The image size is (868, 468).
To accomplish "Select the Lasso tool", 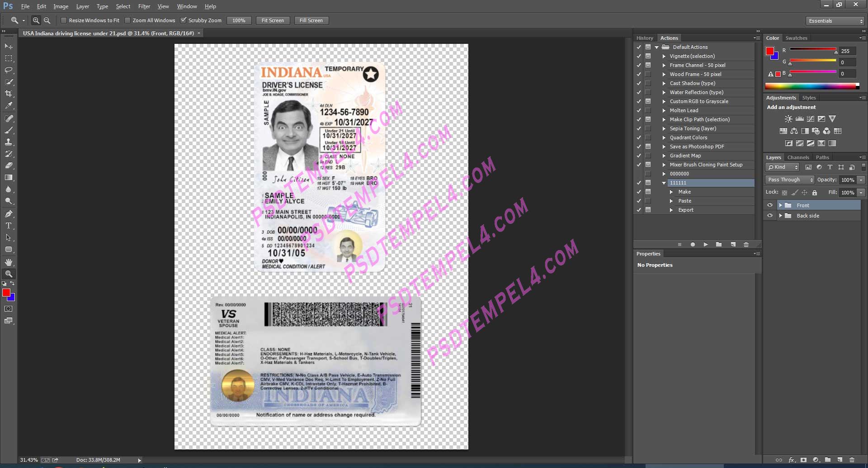I will [8, 70].
